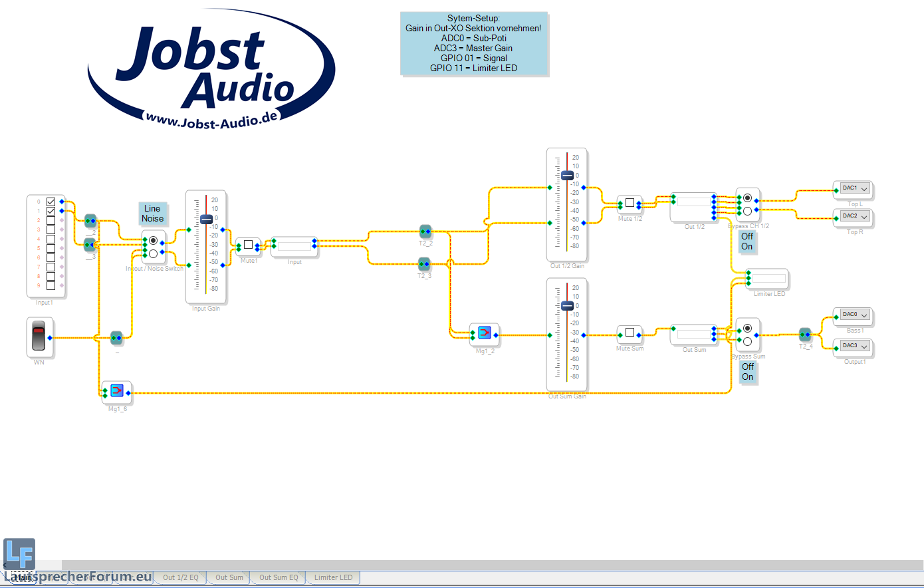The width and height of the screenshot is (924, 588).
Task: Switch to the Out Sum EQ tab
Action: click(279, 577)
